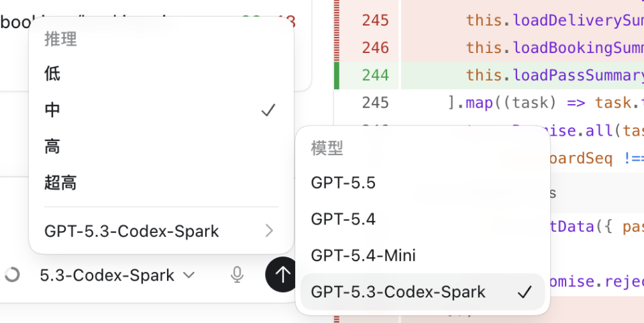Choose 中 reasoning level
Screen dimensions: 644x323
pyautogui.click(x=162, y=110)
